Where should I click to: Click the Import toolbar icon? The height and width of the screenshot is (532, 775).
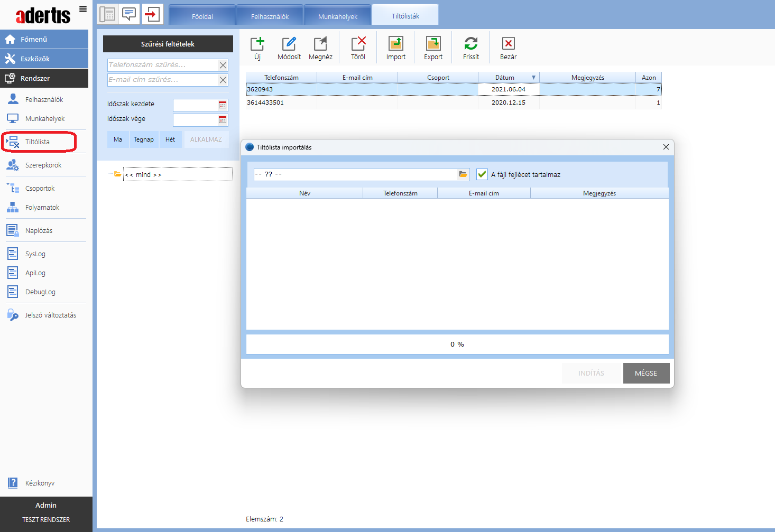coord(395,44)
